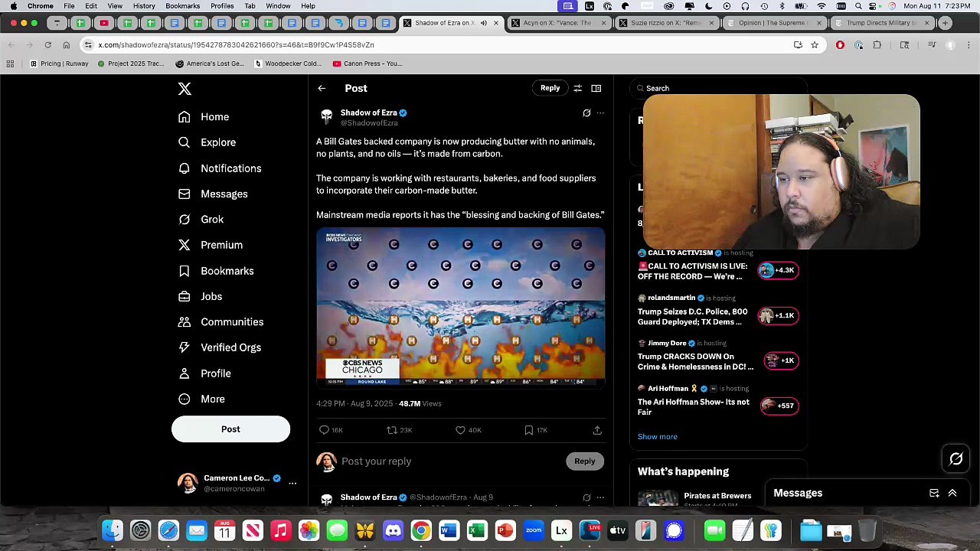The height and width of the screenshot is (551, 980).
Task: Open the Pricing | Runway bookmark
Action: pos(59,64)
